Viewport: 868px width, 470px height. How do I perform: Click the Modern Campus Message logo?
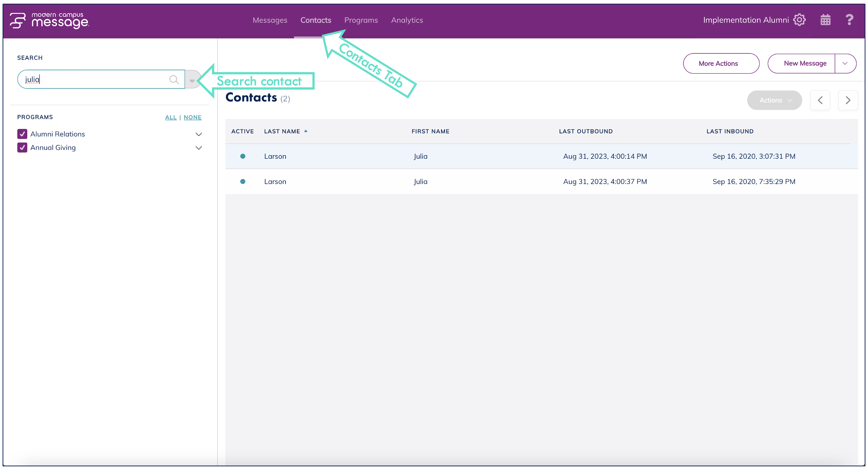pos(49,20)
